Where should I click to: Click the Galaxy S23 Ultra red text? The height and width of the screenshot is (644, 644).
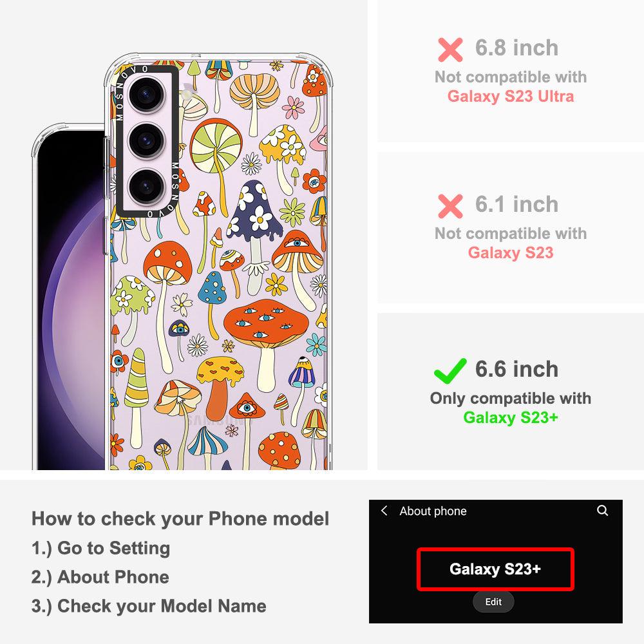(511, 97)
